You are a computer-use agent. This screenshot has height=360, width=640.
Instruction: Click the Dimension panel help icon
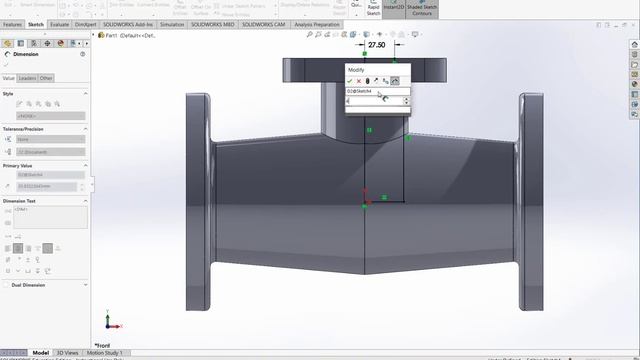tap(82, 54)
